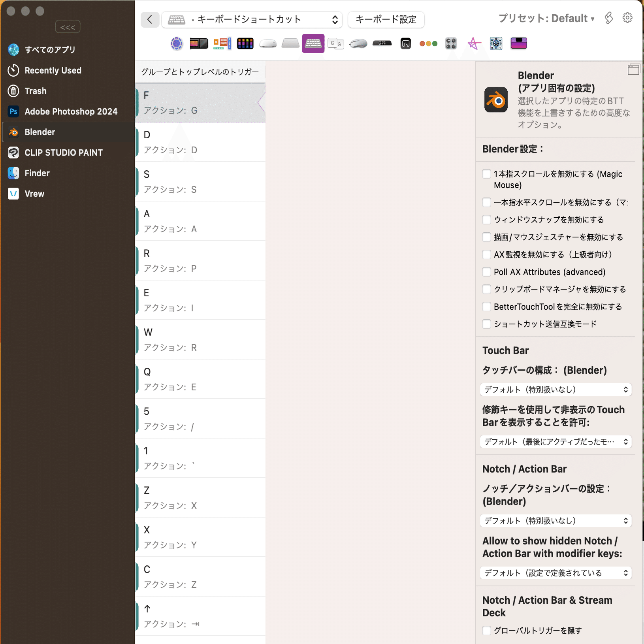Toggle グローバルトリガーを隠す checkbox
Viewport: 644px width, 644px height.
pyautogui.click(x=487, y=631)
